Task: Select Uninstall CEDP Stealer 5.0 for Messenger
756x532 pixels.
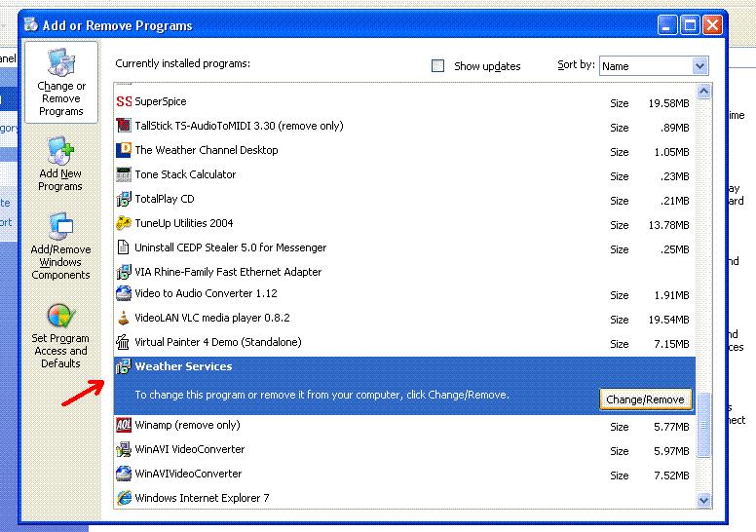Action: point(231,247)
